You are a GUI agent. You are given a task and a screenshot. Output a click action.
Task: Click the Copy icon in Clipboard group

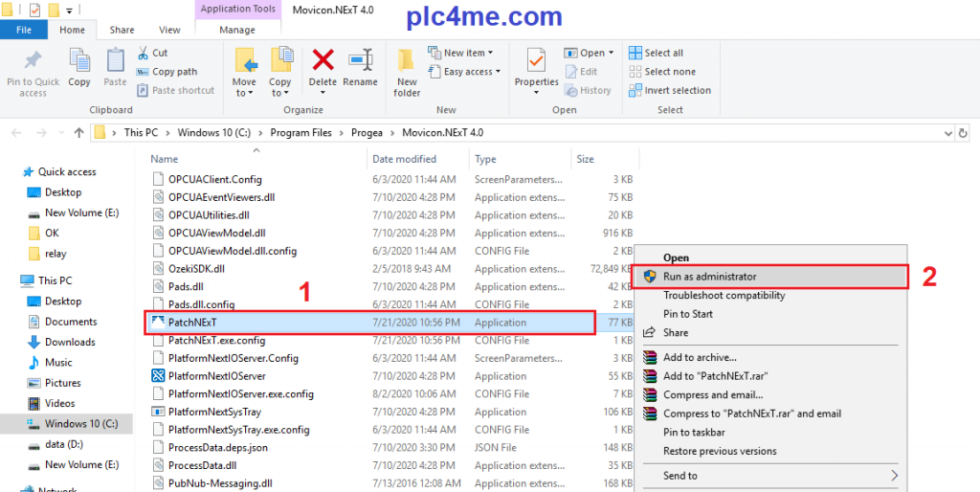pyautogui.click(x=79, y=63)
